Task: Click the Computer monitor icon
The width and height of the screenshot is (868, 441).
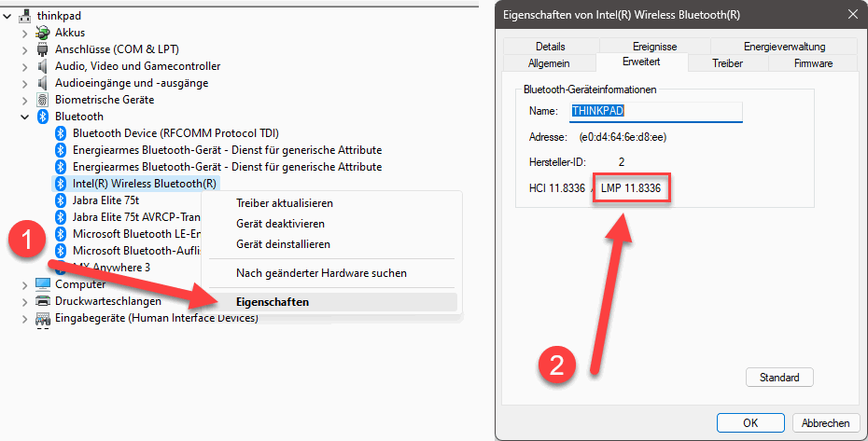Action: tap(43, 284)
